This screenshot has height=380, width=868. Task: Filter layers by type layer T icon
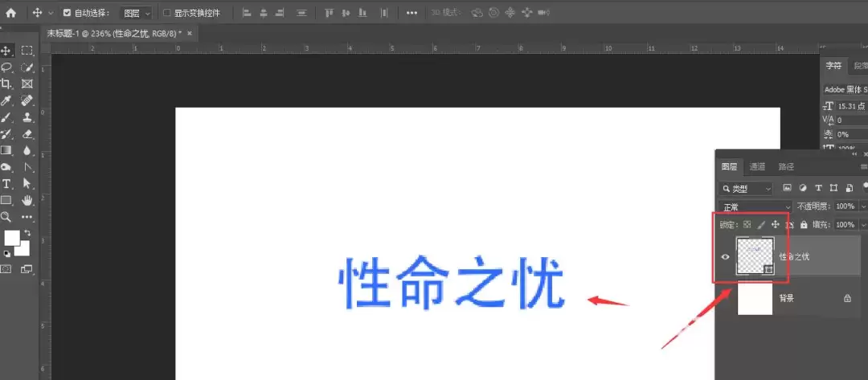(818, 188)
